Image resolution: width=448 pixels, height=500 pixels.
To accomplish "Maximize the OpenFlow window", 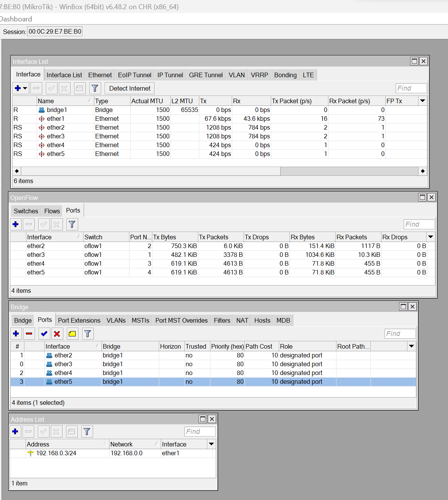I will (x=422, y=197).
